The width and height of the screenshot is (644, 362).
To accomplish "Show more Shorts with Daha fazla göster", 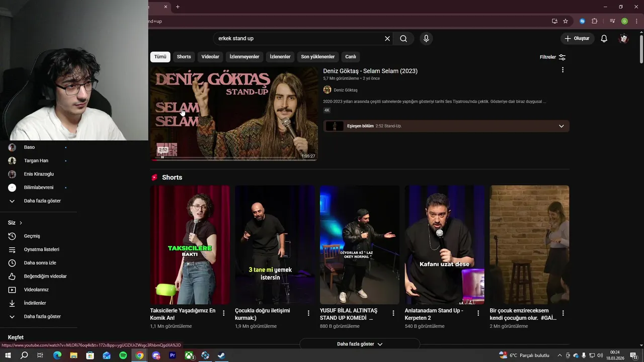I will point(360,344).
